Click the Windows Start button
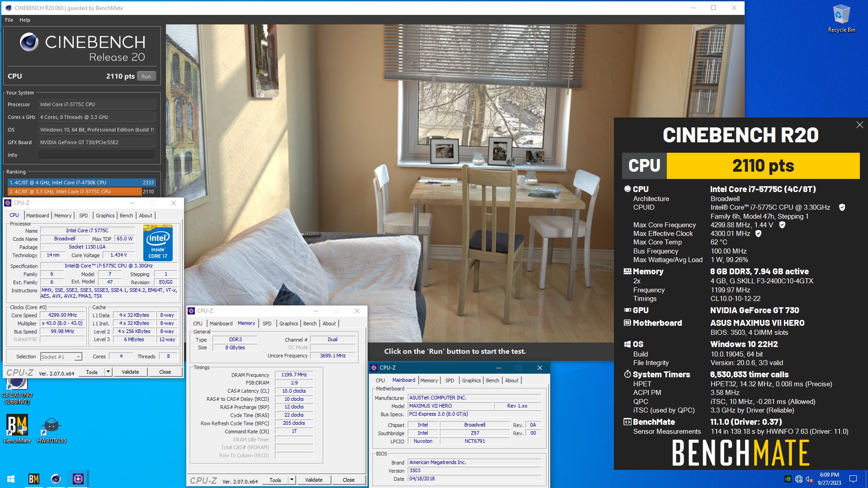Viewport: 868px width, 488px height. click(11, 479)
